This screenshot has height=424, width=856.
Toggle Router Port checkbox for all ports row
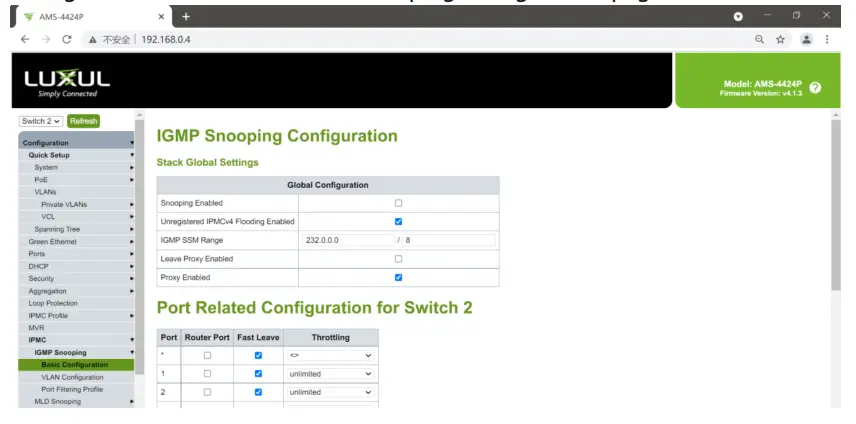click(x=207, y=355)
